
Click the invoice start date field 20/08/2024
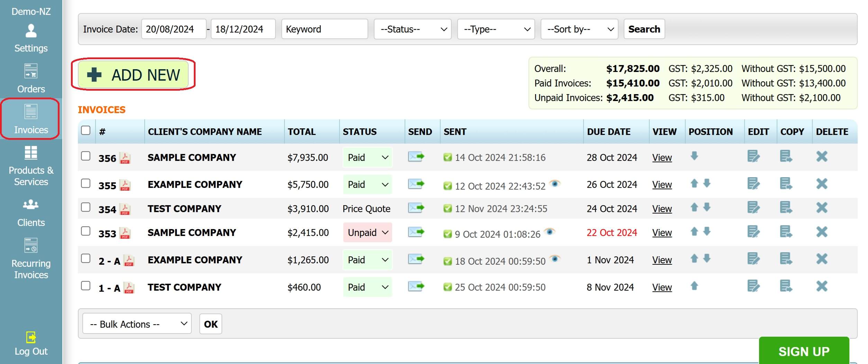[174, 29]
